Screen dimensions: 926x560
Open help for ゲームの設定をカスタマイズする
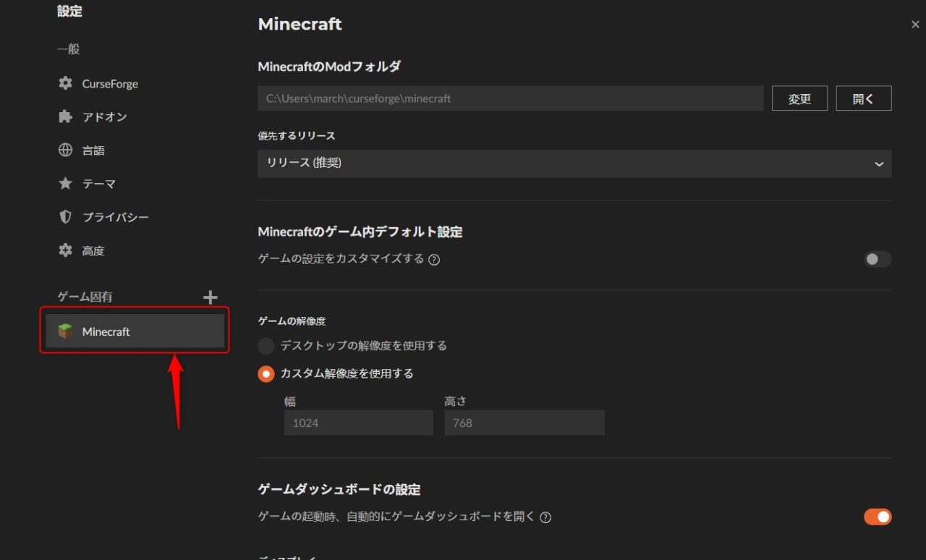click(434, 259)
